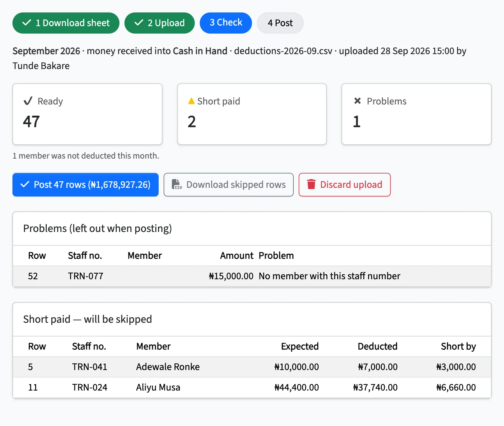Download skipped rows as CSV
This screenshot has width=504, height=426.
tap(229, 185)
